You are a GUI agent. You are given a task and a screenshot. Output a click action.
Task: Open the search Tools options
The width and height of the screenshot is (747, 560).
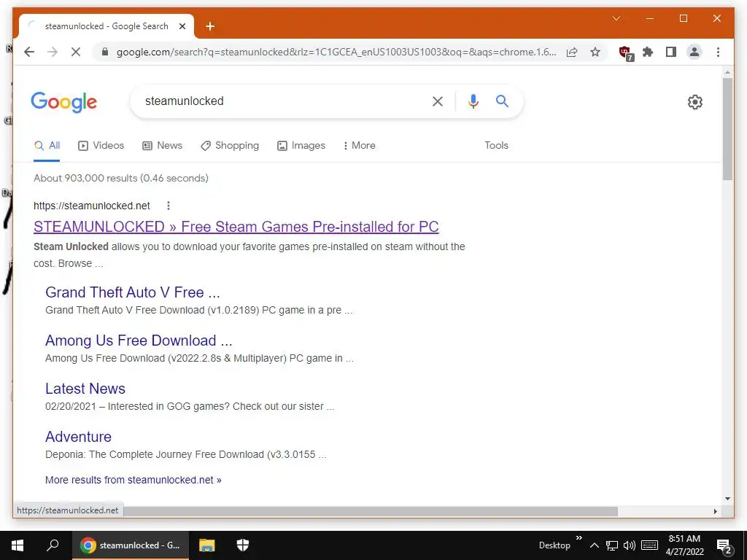coord(496,146)
